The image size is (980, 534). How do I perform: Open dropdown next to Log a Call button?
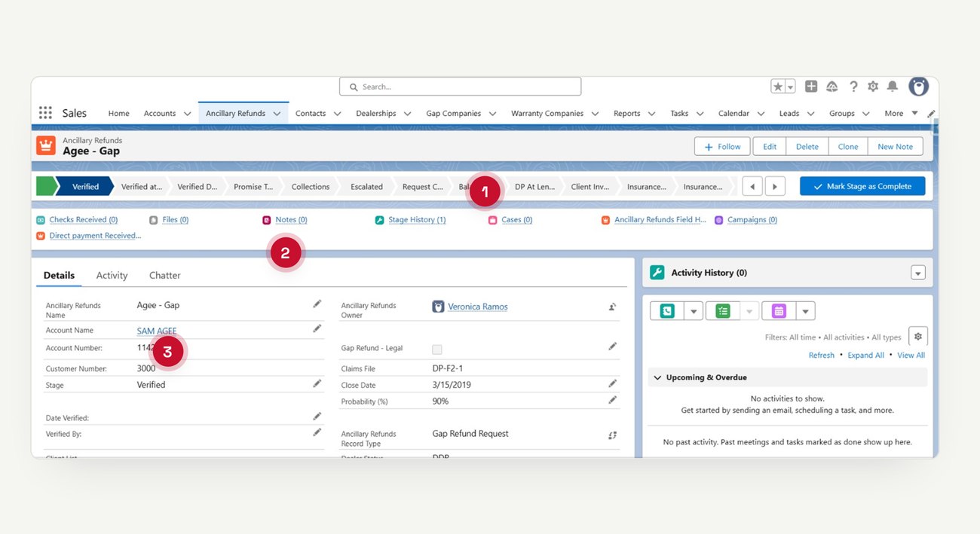[694, 310]
